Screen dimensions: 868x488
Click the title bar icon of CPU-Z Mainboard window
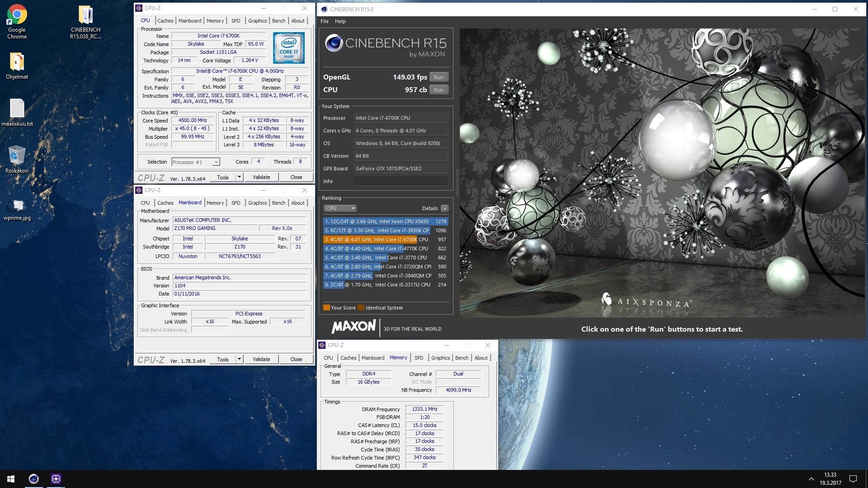[139, 190]
